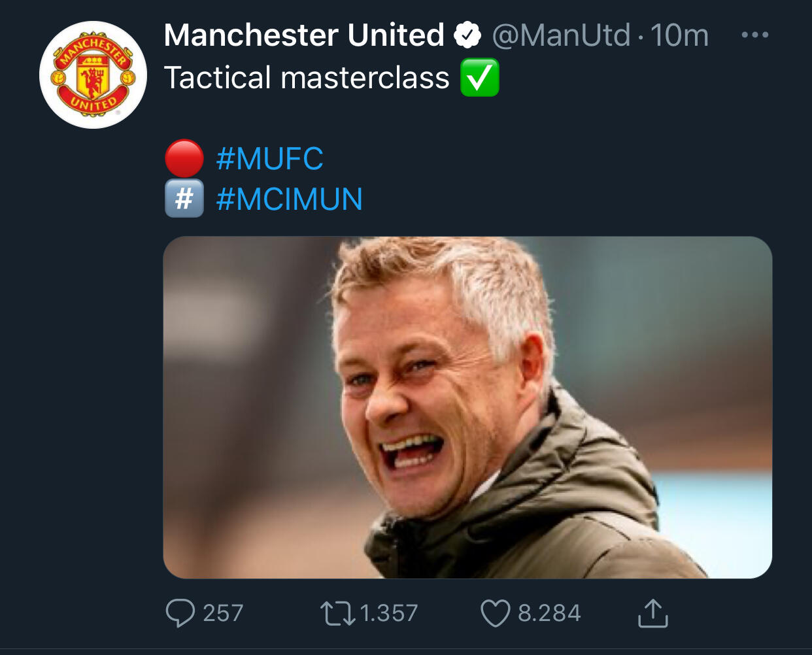Click the 8.284 likes count
The width and height of the screenshot is (812, 655).
[x=549, y=613]
